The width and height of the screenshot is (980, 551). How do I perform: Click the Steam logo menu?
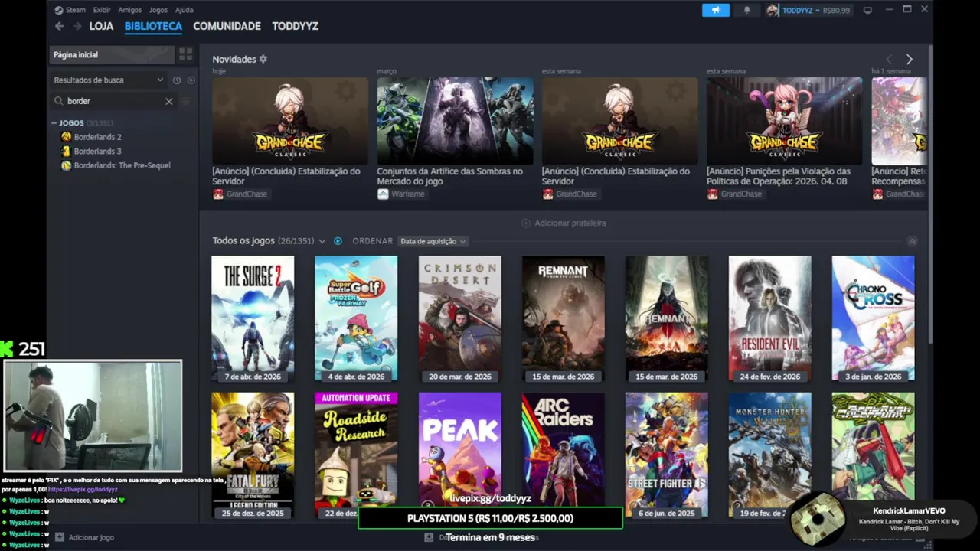pyautogui.click(x=59, y=10)
